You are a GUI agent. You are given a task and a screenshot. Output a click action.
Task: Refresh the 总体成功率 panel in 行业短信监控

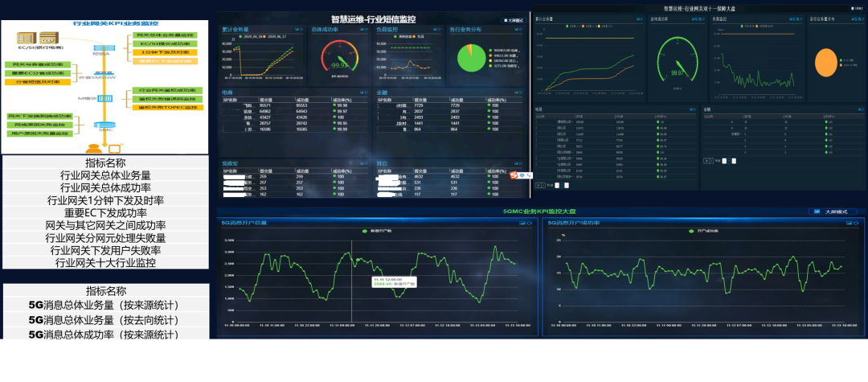pyautogui.click(x=366, y=29)
